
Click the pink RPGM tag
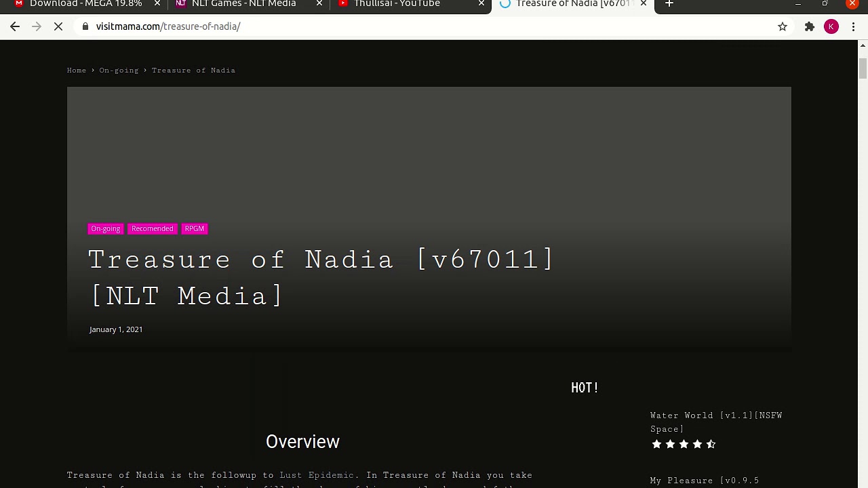[x=195, y=228]
